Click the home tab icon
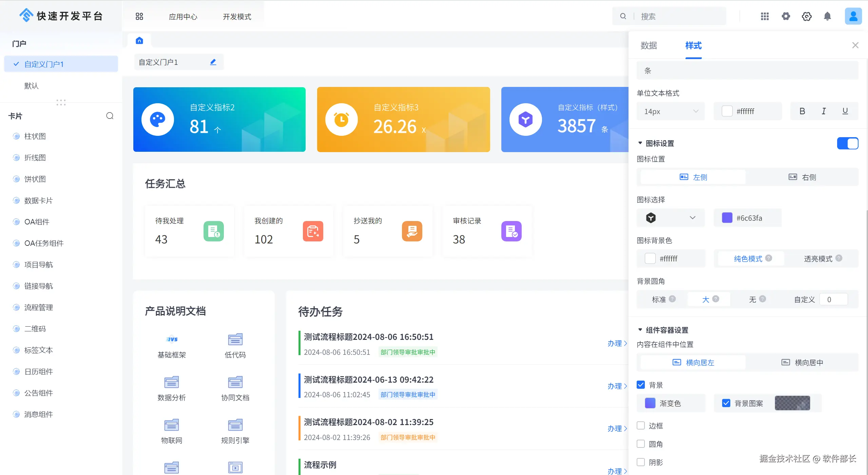Viewport: 868px width, 475px height. (x=139, y=41)
